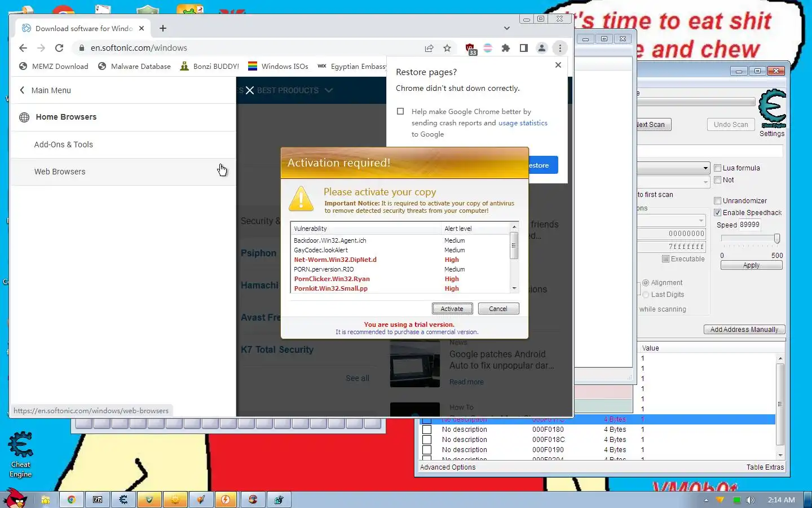Click the share page icon in address bar
This screenshot has height=508, width=812.
point(429,48)
